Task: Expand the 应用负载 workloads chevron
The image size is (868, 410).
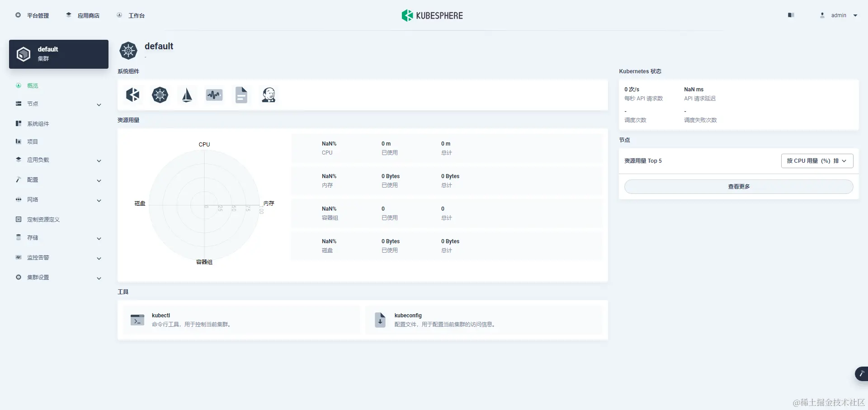Action: (x=99, y=161)
